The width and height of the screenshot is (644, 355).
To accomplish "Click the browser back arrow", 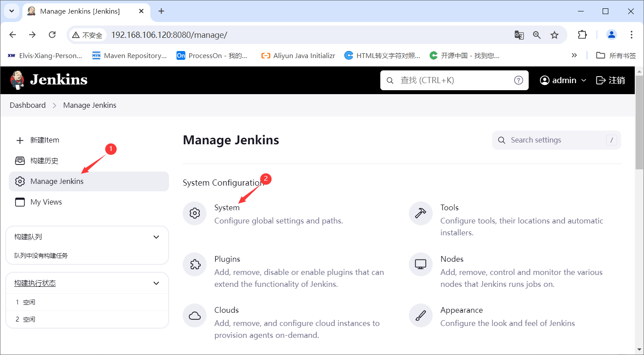I will 13,35.
